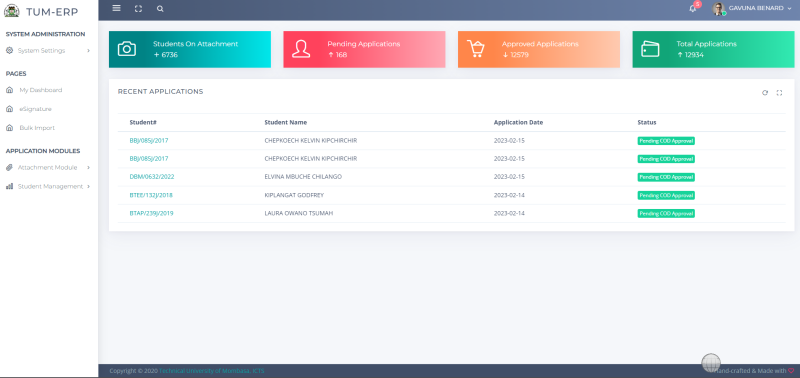This screenshot has width=800, height=378.
Task: Click the Application Date column header
Action: click(518, 122)
